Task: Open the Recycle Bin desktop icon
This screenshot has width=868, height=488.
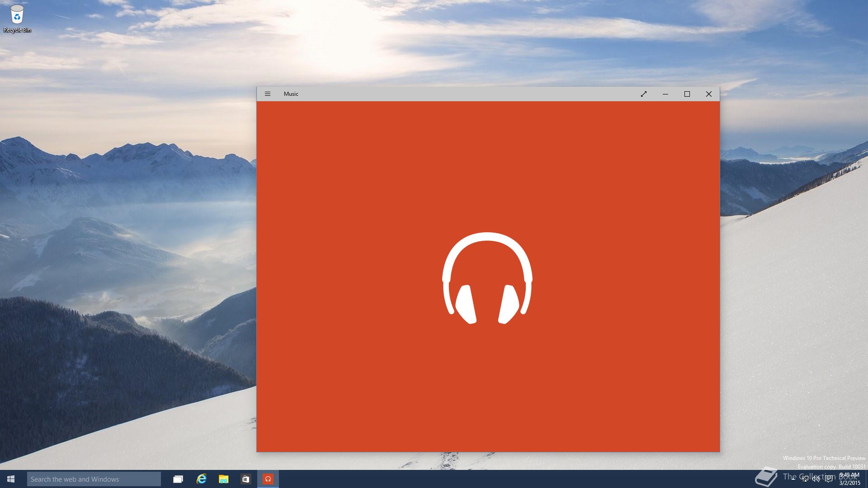Action: 17,19
